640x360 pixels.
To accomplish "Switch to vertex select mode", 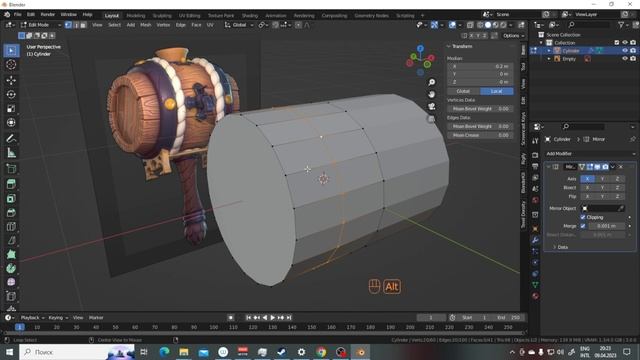I will tap(68, 25).
